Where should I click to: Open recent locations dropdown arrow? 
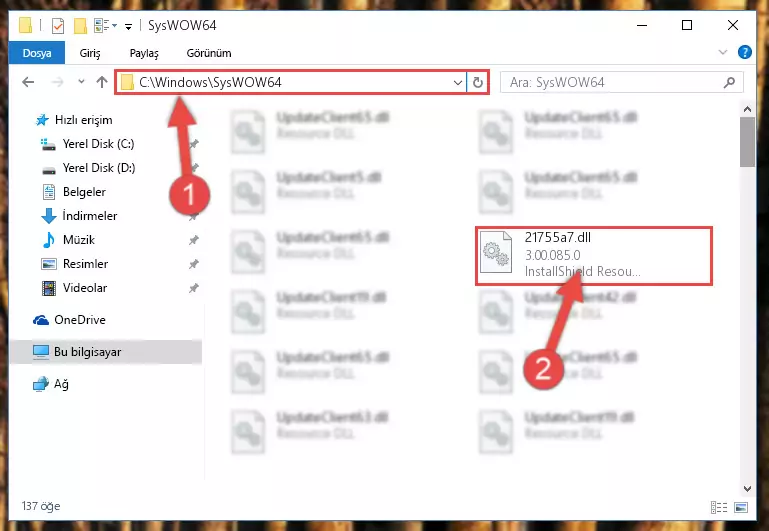point(81,82)
